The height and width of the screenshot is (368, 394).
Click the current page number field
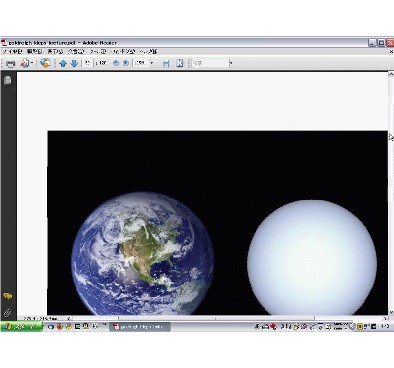(87, 63)
